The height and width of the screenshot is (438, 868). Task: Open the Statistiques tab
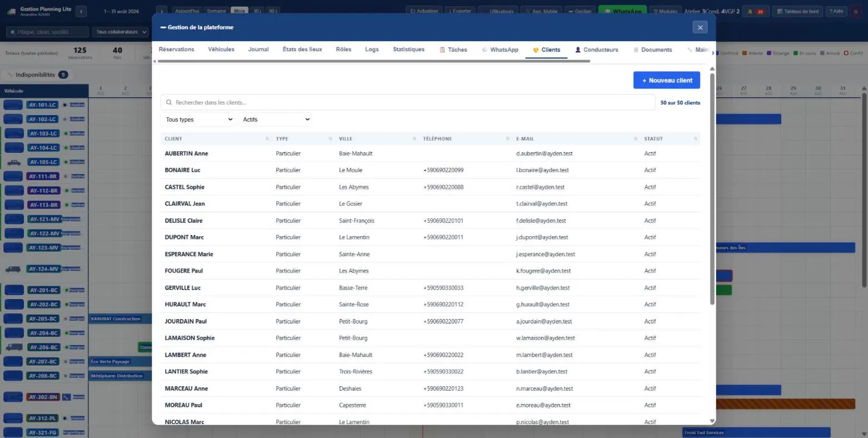pos(409,49)
